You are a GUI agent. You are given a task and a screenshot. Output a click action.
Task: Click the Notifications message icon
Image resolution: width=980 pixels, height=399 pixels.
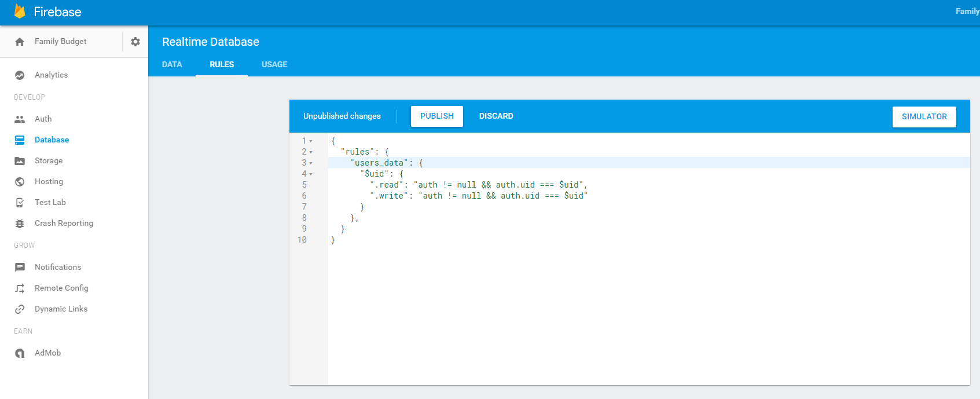point(20,268)
